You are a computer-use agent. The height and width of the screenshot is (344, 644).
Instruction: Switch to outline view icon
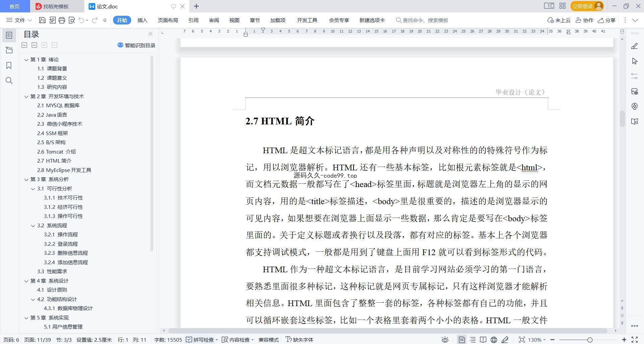coord(473,340)
